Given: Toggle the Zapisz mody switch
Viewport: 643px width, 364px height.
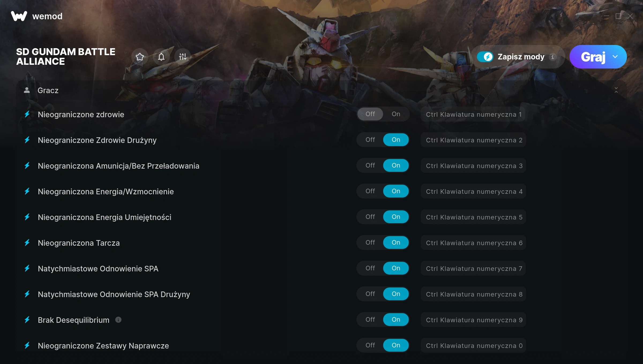Looking at the screenshot, I should pos(485,57).
